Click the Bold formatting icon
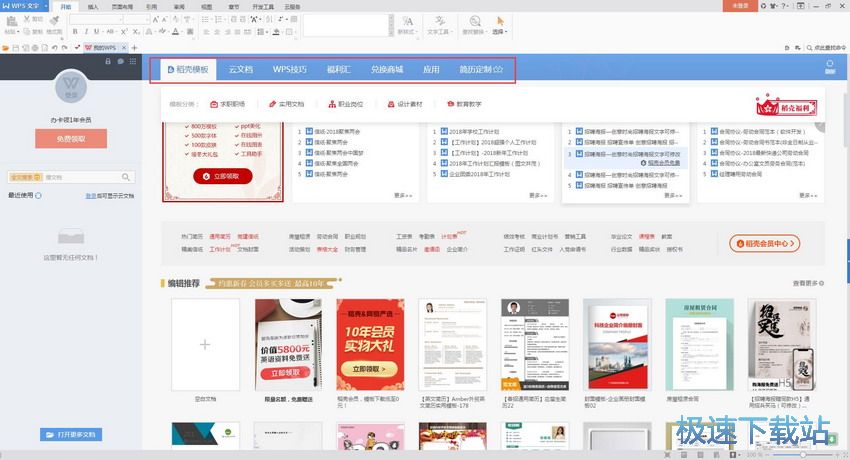 75,32
